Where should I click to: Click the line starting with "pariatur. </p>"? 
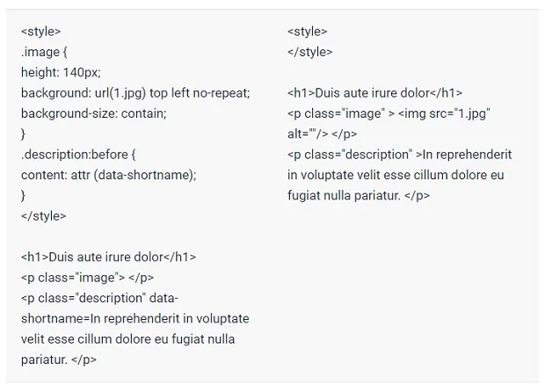(x=59, y=359)
